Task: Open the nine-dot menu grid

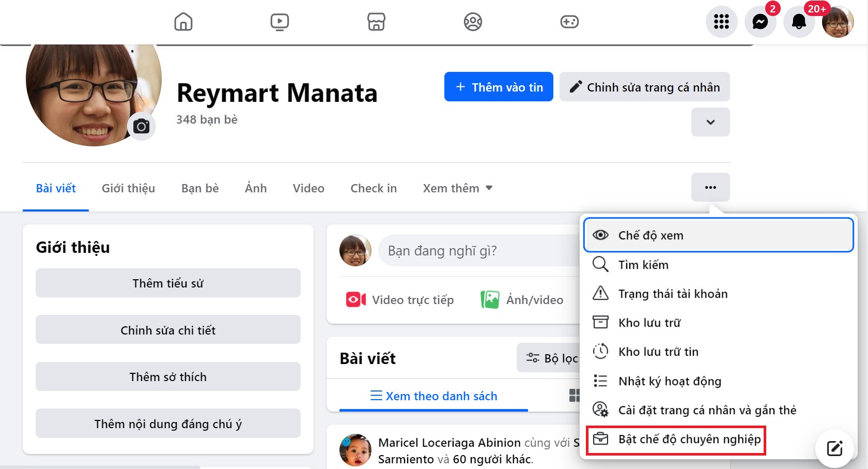Action: point(721,22)
